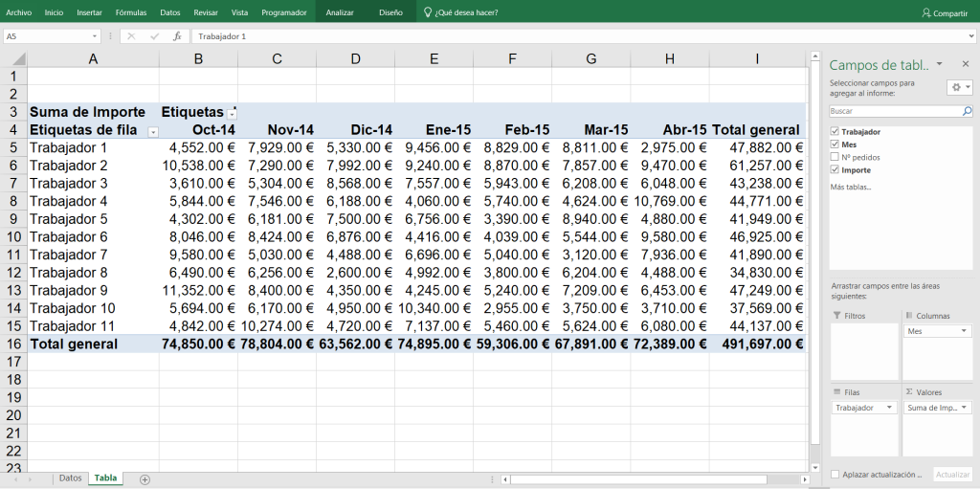Click the Compartir share icon
The height and width of the screenshot is (489, 980).
coord(926,12)
